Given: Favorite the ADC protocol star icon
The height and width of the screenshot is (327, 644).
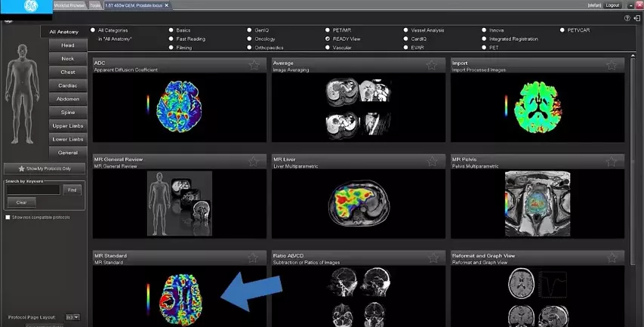Looking at the screenshot, I should tap(254, 65).
